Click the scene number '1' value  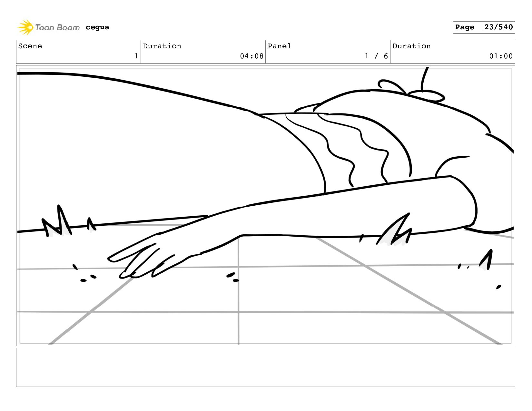click(136, 56)
